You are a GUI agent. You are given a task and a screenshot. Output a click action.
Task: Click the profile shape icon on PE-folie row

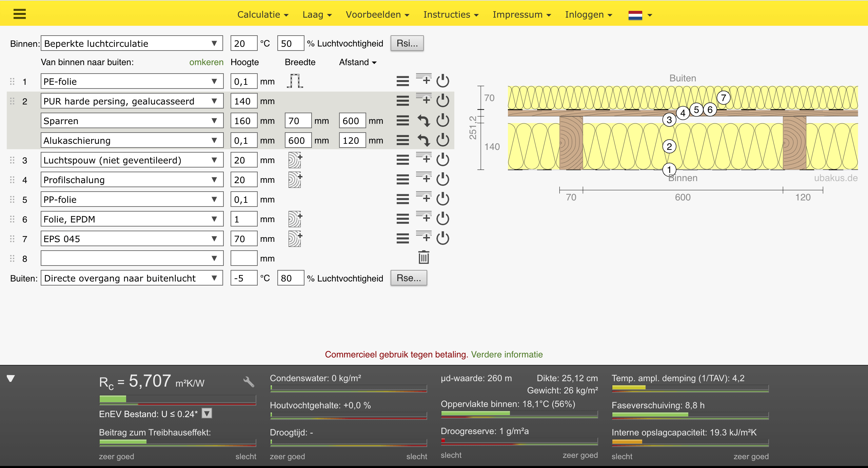point(295,81)
